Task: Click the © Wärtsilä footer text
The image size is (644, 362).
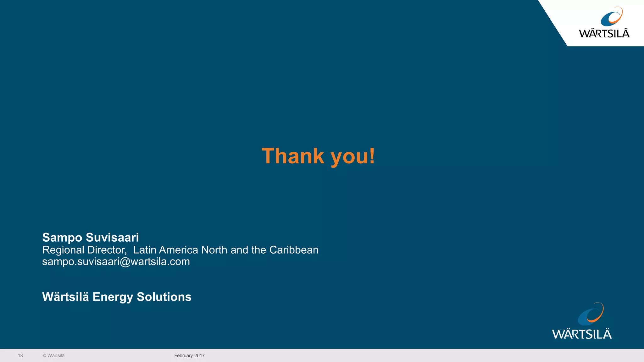Action: coord(53,356)
